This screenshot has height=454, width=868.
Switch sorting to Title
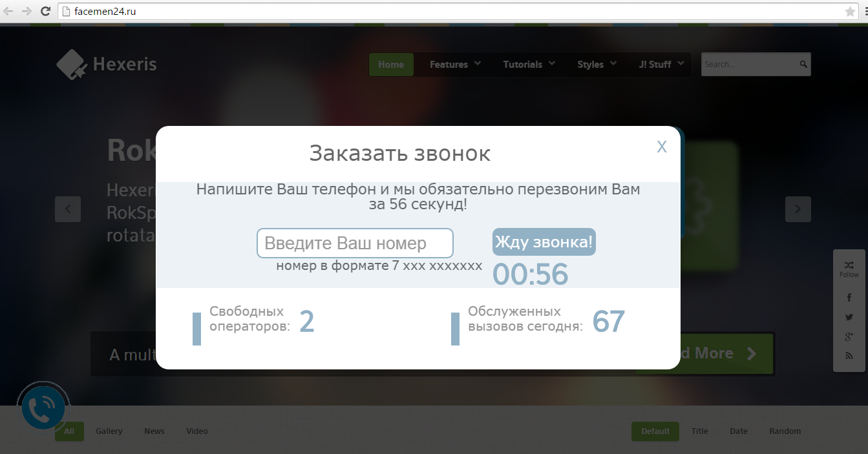(x=699, y=431)
